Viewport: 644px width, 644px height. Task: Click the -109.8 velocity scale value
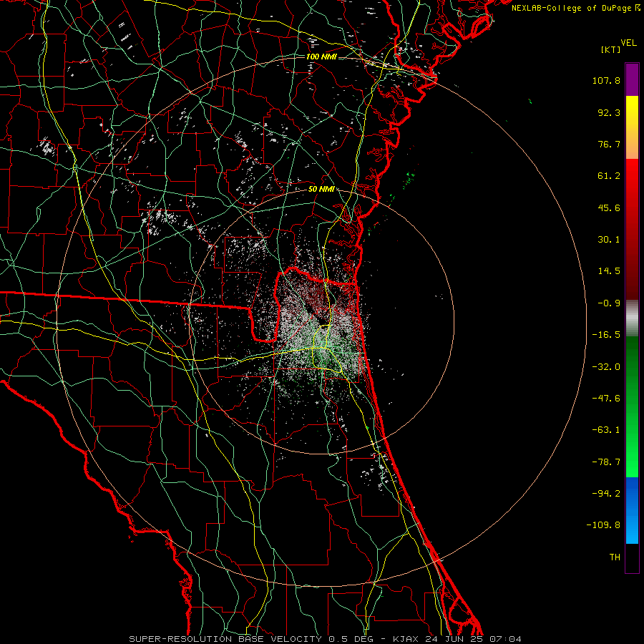(604, 525)
